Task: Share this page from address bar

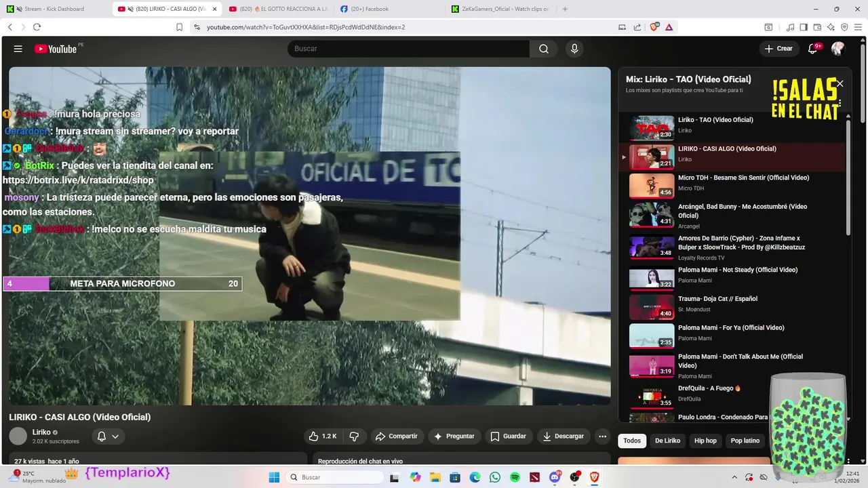Action: pyautogui.click(x=637, y=27)
